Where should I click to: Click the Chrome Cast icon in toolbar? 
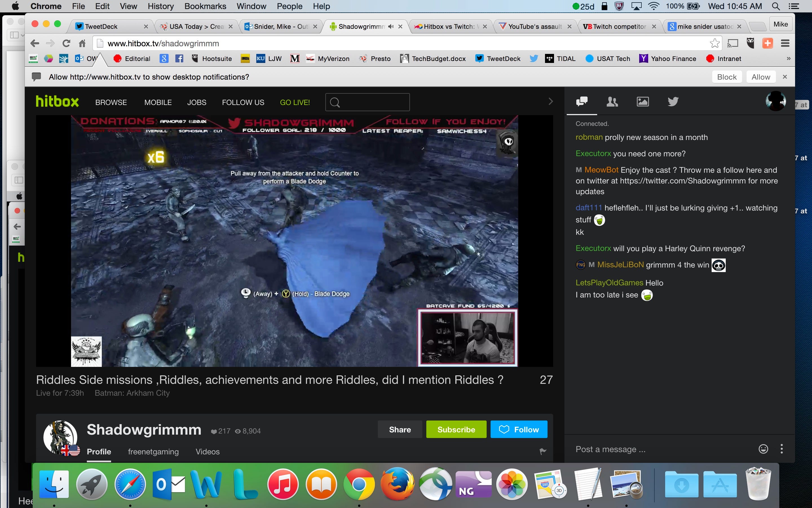[733, 43]
